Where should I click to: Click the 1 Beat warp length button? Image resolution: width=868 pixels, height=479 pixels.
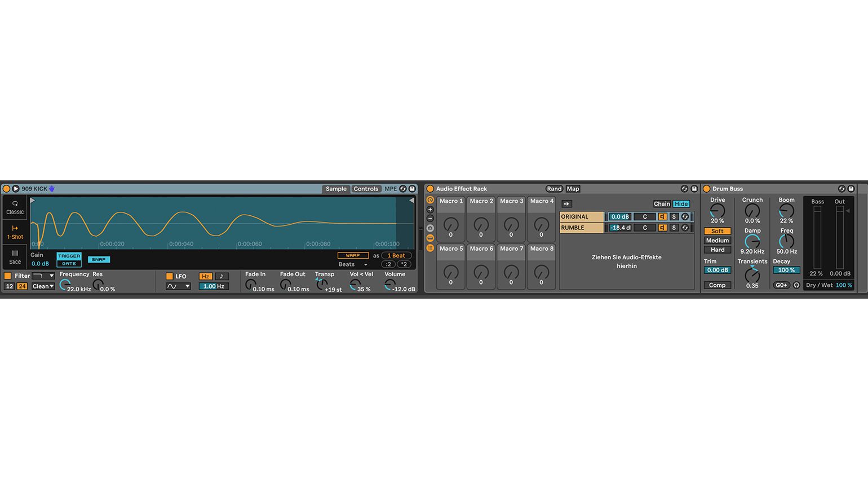click(x=396, y=255)
